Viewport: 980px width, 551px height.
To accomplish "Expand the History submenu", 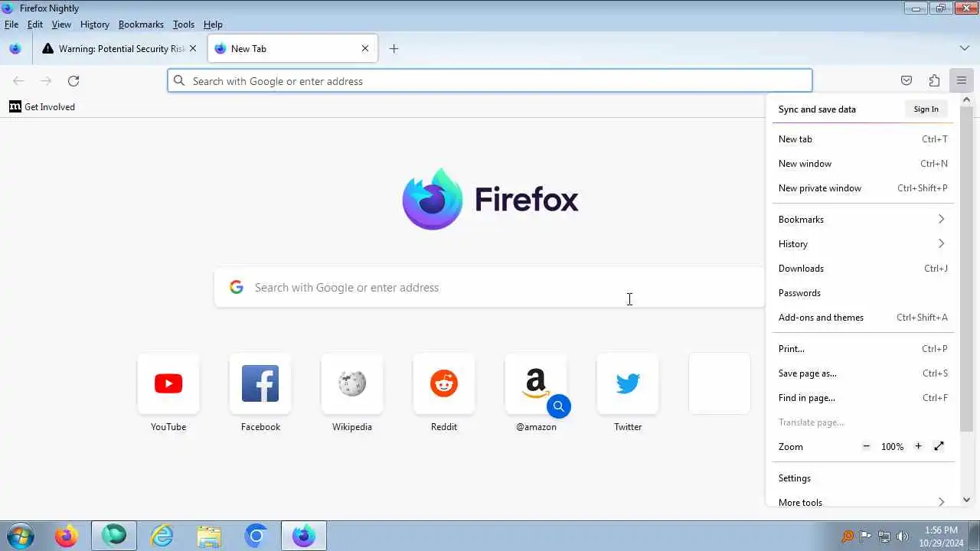I will [x=863, y=244].
